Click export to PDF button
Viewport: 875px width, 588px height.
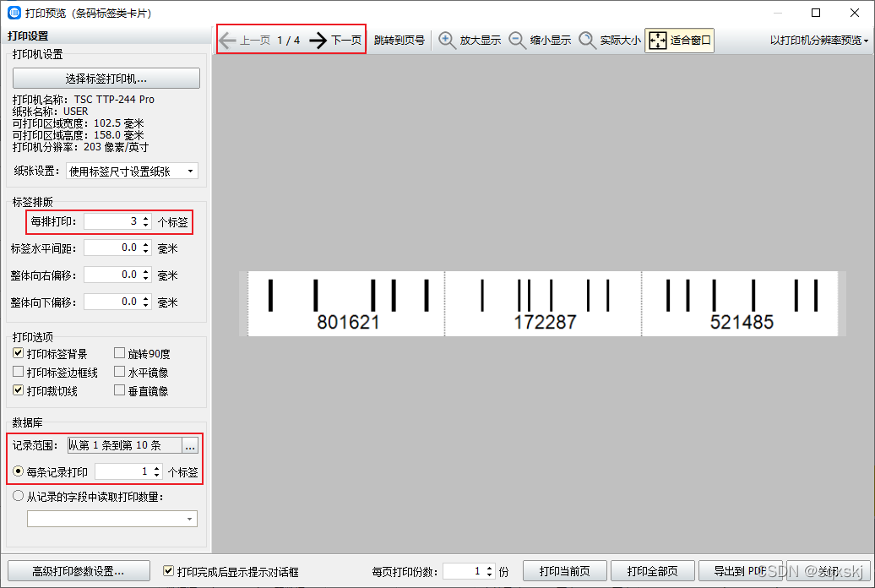[741, 571]
